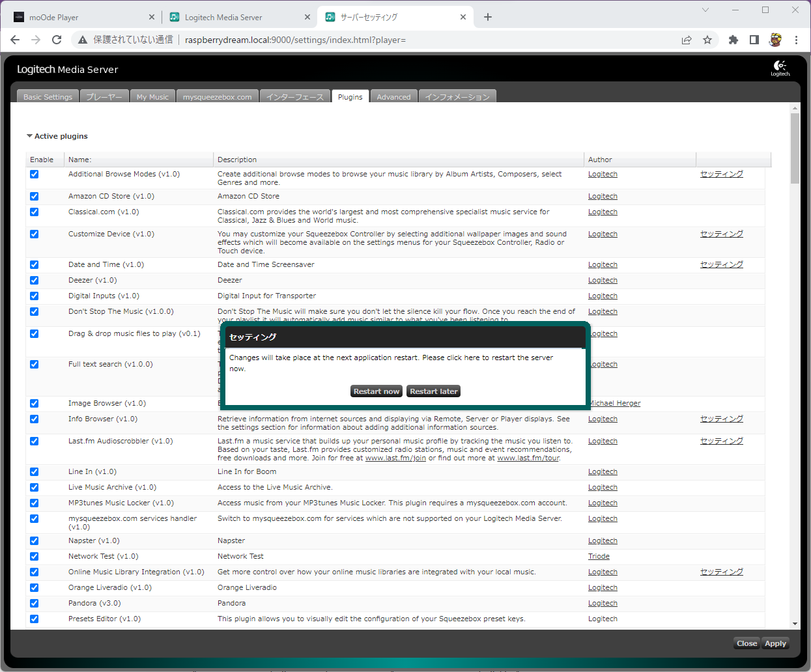Click the browser address bar URL
This screenshot has height=672, width=811.
pyautogui.click(x=295, y=40)
